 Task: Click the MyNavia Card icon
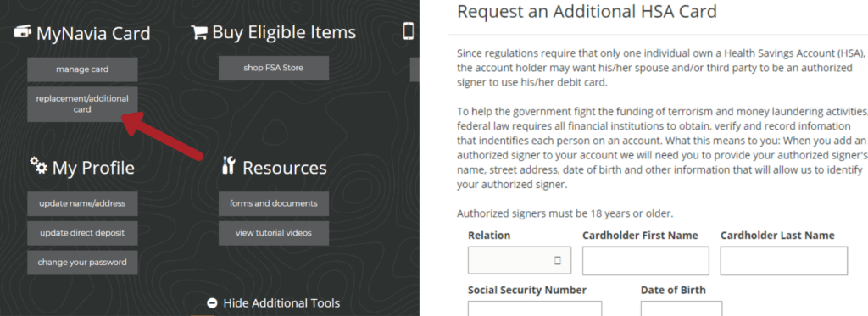coord(23,32)
